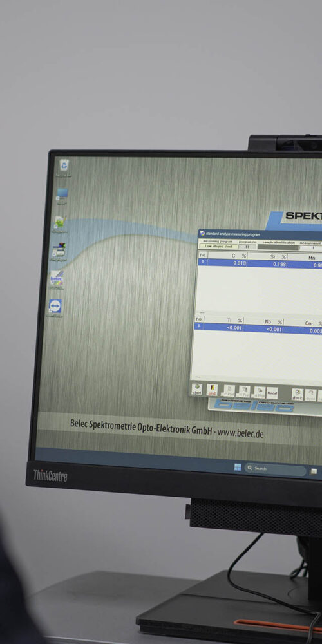The height and width of the screenshot is (644, 322).
Task: Click the 'Mn' column header
Action: click(x=305, y=258)
